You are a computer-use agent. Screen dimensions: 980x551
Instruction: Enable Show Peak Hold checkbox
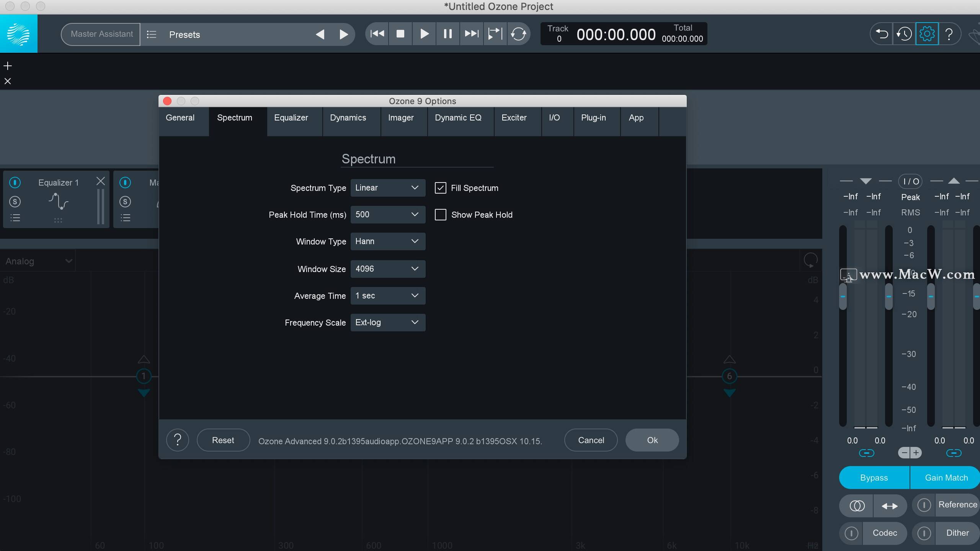click(440, 215)
